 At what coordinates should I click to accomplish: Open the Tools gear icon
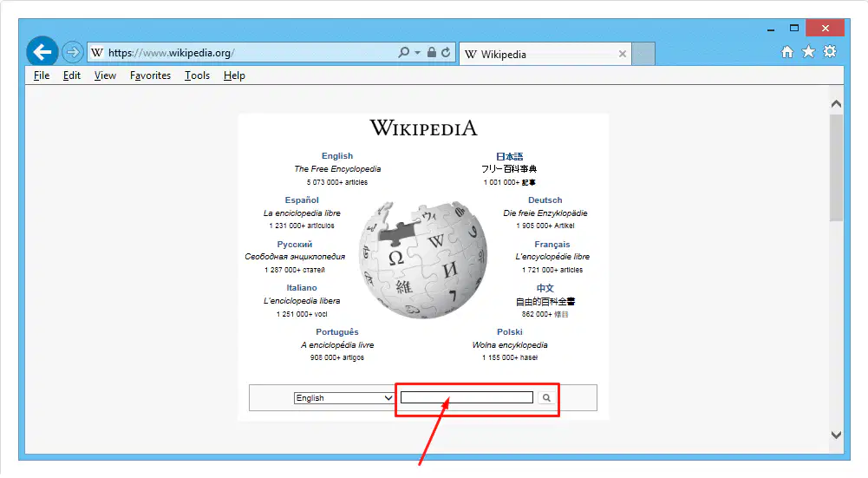tap(829, 51)
